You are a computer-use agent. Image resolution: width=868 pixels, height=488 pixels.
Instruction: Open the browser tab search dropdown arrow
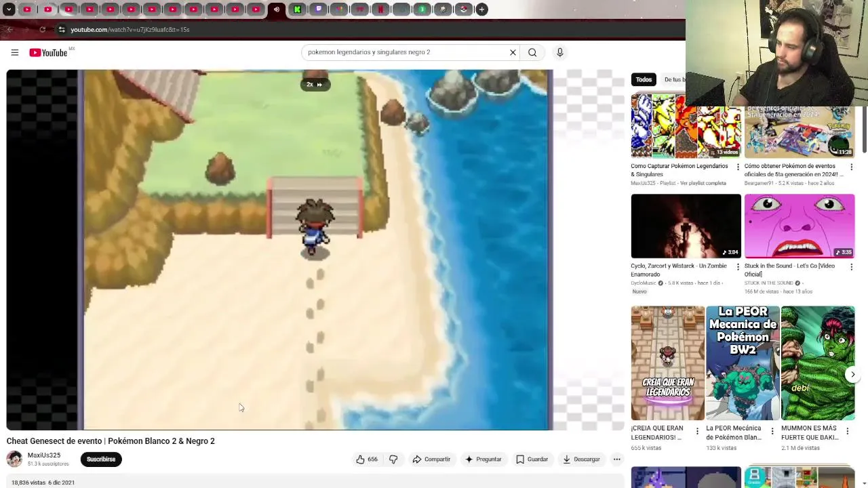(9, 9)
